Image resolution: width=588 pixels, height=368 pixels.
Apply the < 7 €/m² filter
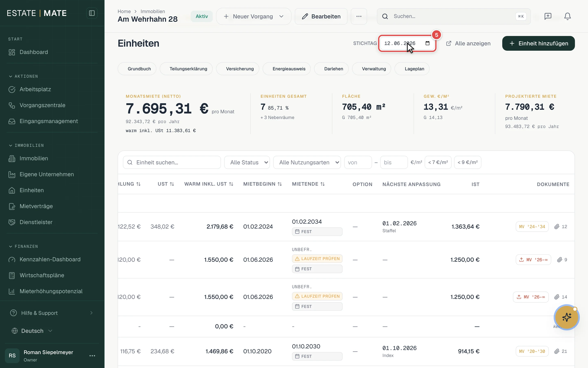(438, 162)
